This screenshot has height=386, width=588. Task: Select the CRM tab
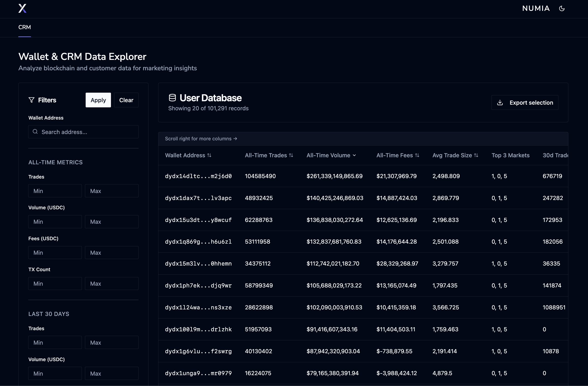point(24,27)
